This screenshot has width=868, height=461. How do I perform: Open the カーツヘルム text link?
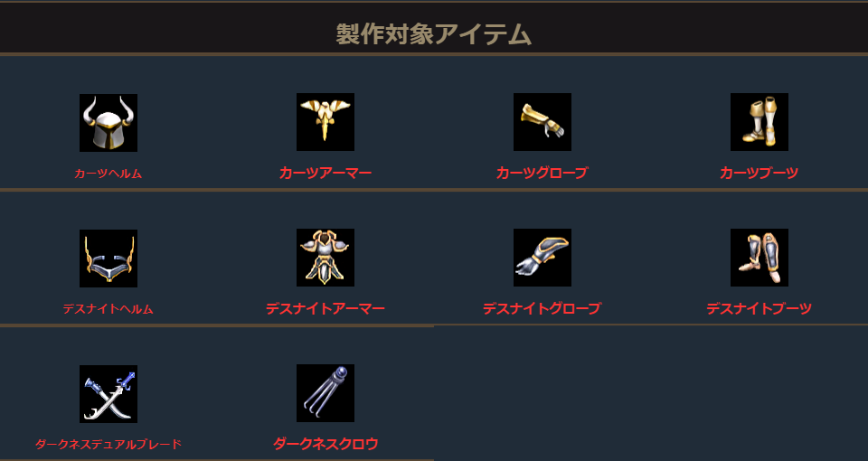(108, 174)
